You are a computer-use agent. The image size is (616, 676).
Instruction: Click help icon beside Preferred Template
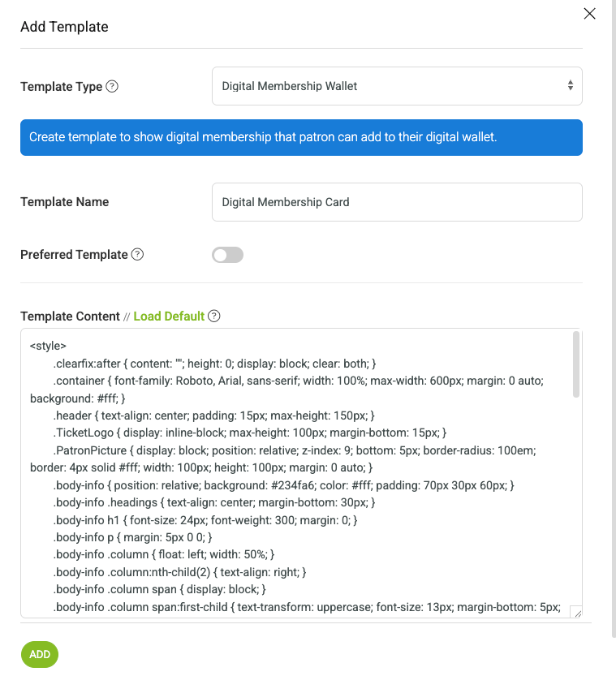[x=137, y=254]
